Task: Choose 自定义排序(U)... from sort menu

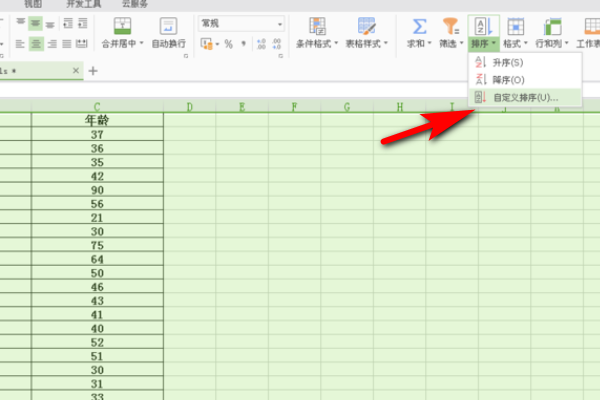Action: (x=525, y=98)
